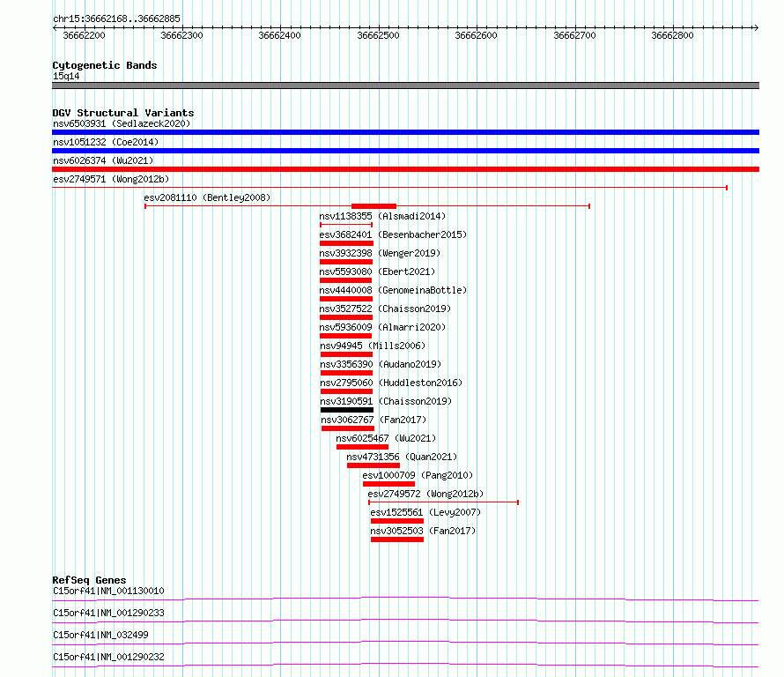The height and width of the screenshot is (677, 784).
Task: Open the nsv5593080 (Ebert2021) label
Action: (378, 272)
